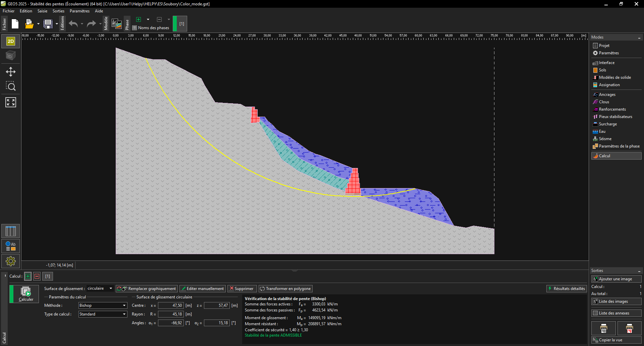Open the Type de calcul Standard dropdown

tap(103, 314)
